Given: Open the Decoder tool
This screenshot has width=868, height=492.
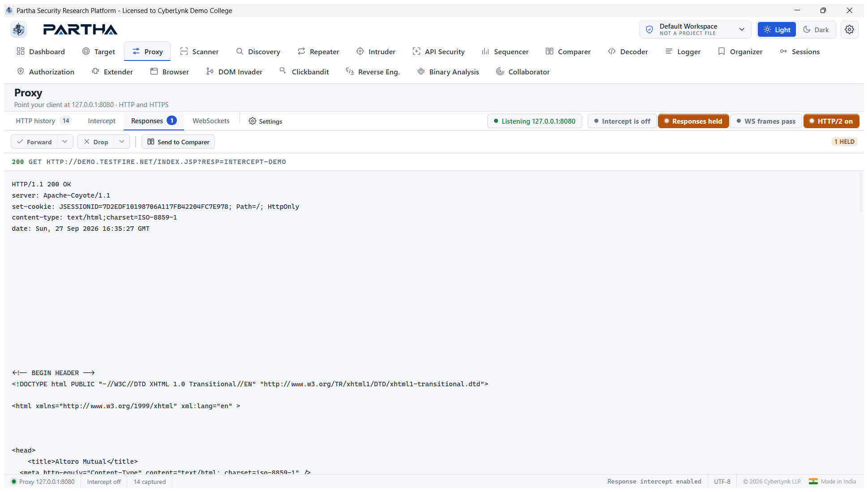Looking at the screenshot, I should click(x=628, y=52).
